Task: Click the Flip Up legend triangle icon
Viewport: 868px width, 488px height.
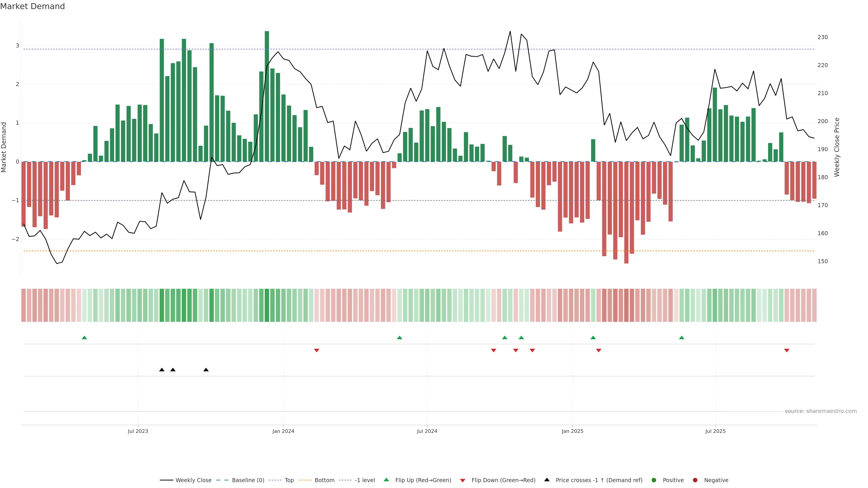Action: tap(386, 480)
